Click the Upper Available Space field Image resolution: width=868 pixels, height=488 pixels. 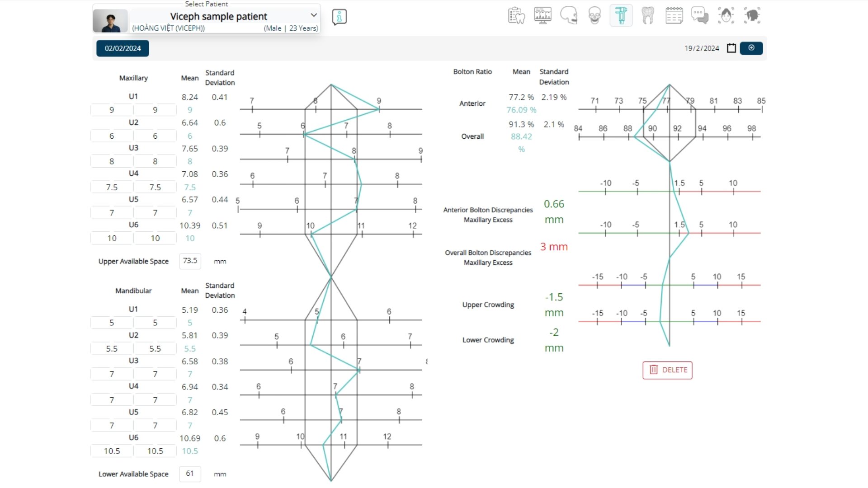pos(190,261)
